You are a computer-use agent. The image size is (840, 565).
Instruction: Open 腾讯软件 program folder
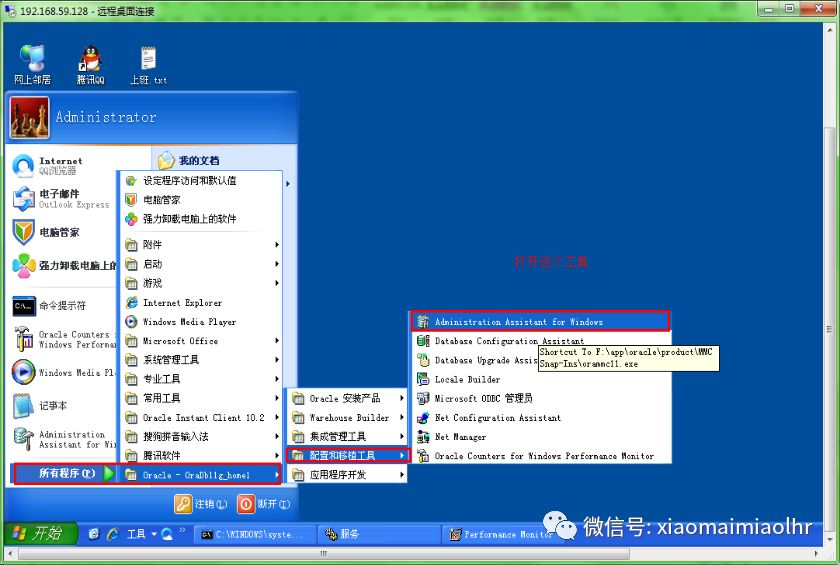coord(201,456)
